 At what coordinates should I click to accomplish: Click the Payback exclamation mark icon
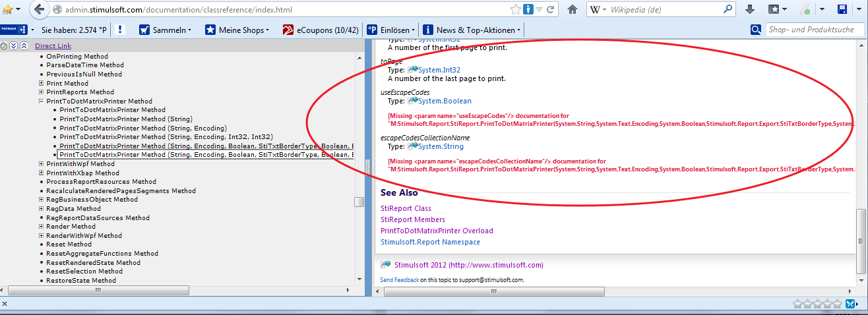coord(121,30)
